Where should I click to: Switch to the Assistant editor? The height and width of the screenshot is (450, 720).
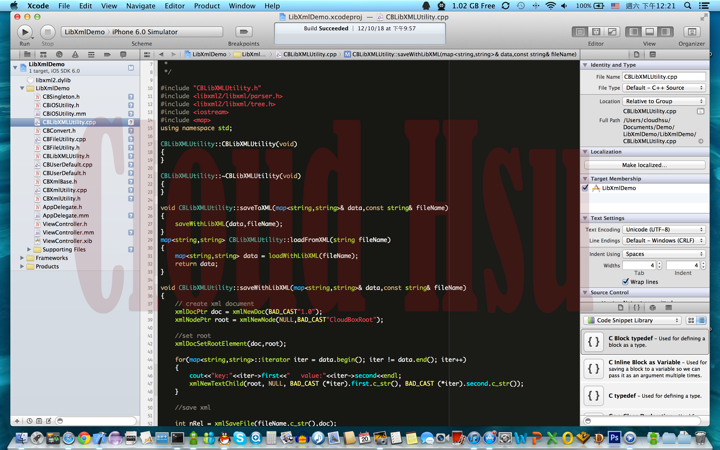pyautogui.click(x=596, y=32)
